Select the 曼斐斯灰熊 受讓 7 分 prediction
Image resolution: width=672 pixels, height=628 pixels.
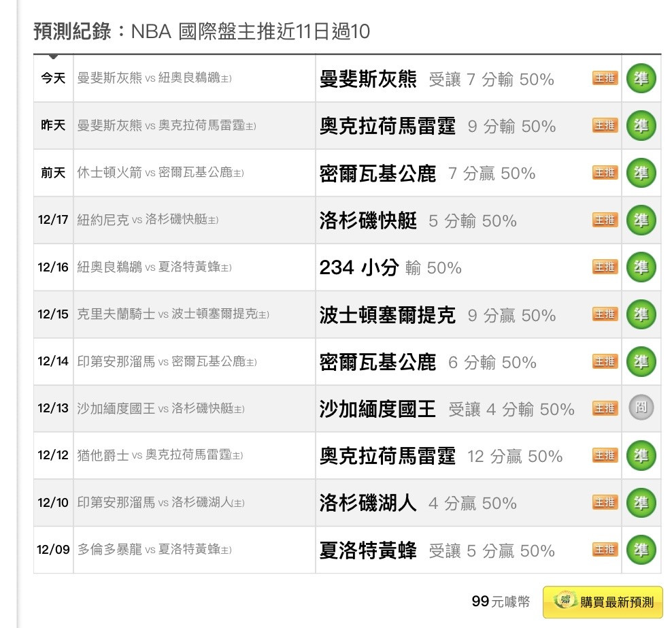(437, 79)
